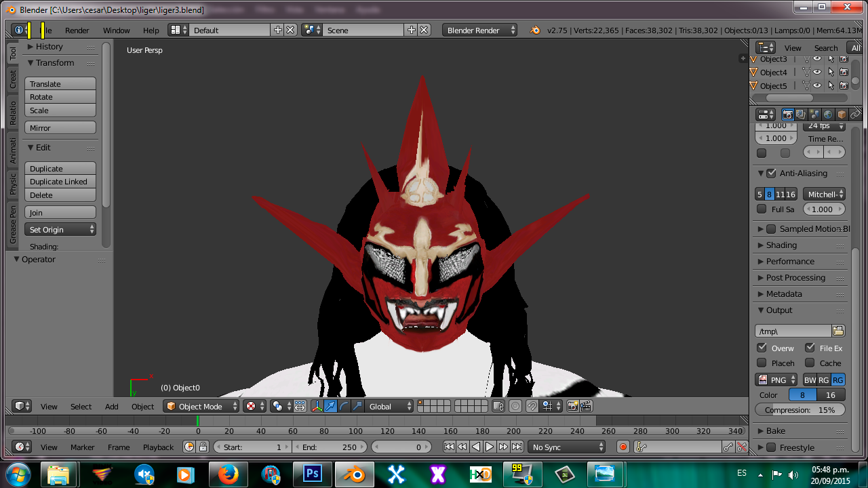
Task: Select the rotate manipulator arc icon
Action: coord(344,406)
